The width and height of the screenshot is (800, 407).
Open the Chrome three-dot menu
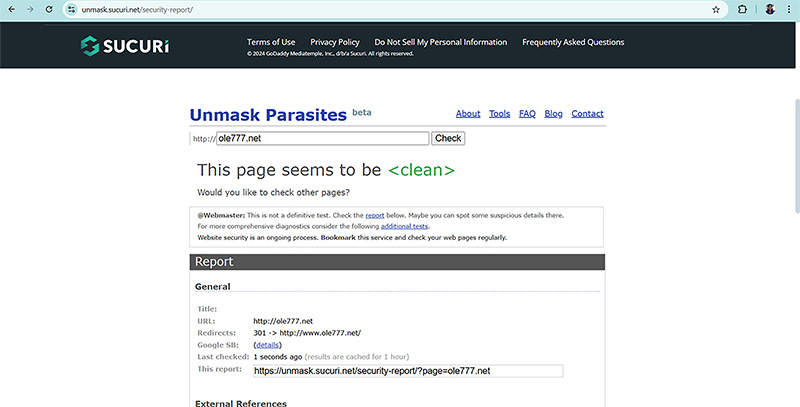pyautogui.click(x=790, y=9)
